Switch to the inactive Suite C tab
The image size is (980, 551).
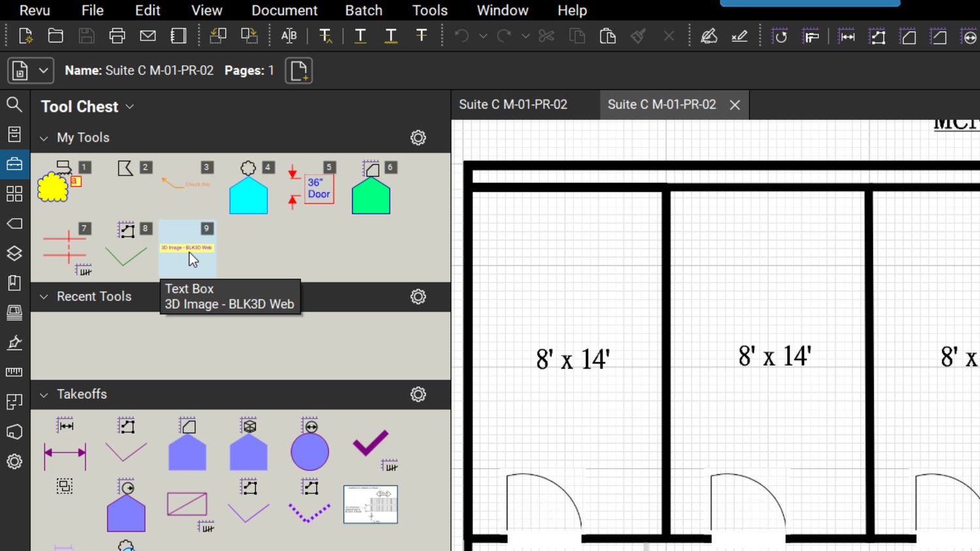[513, 105]
